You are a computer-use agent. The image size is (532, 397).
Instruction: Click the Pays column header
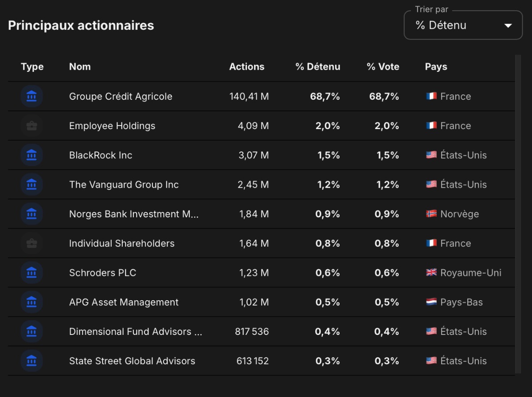pos(436,67)
